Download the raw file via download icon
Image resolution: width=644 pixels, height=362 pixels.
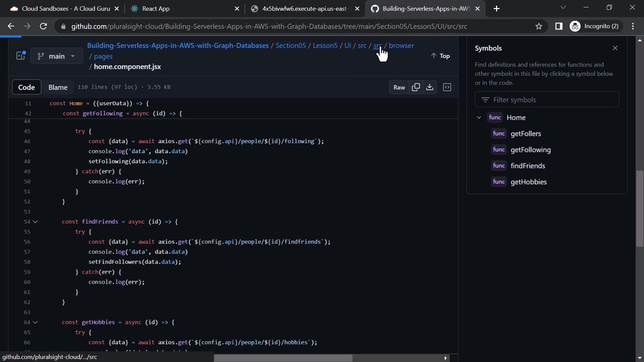(x=430, y=87)
